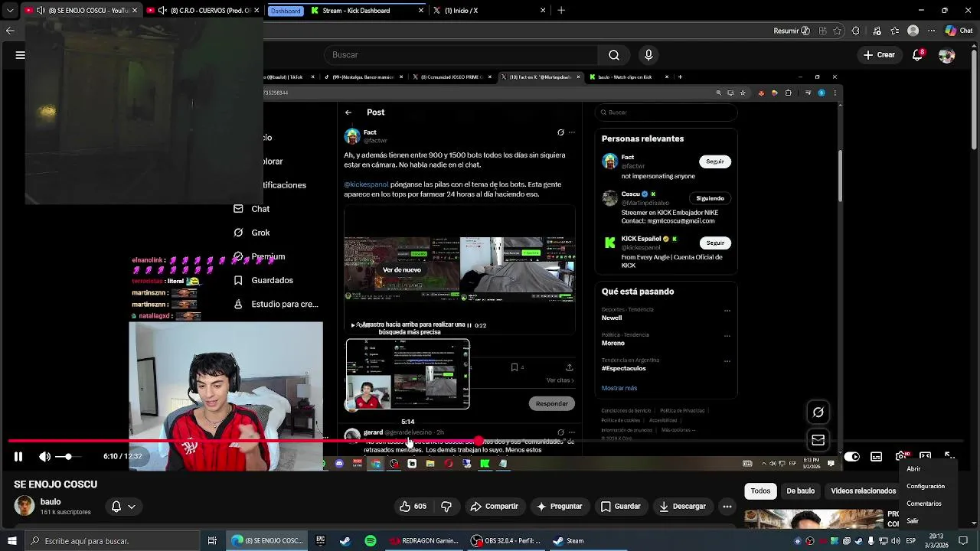Image resolution: width=980 pixels, height=551 pixels.
Task: Open the YouTube hamburger guide menu
Action: click(x=21, y=55)
